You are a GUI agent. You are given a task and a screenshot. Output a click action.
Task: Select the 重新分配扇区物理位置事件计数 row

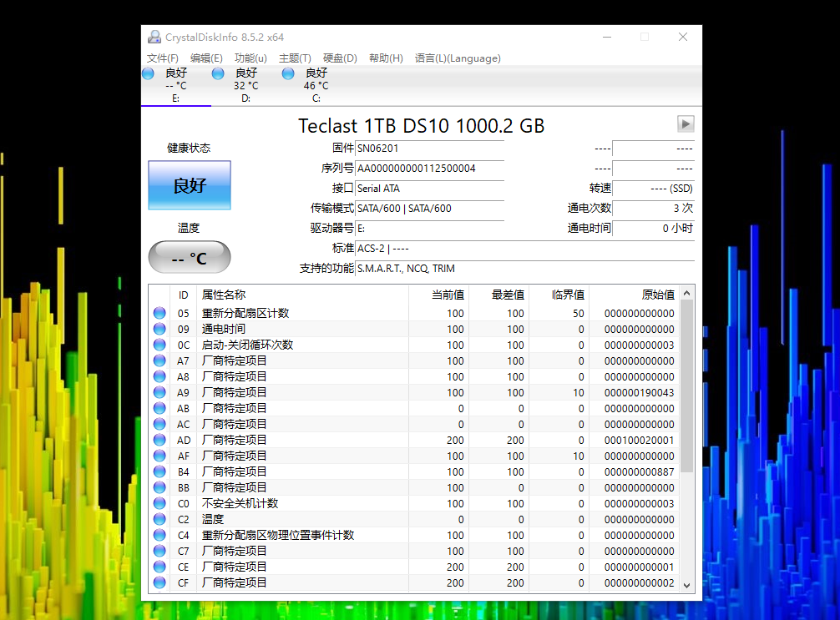tap(414, 535)
